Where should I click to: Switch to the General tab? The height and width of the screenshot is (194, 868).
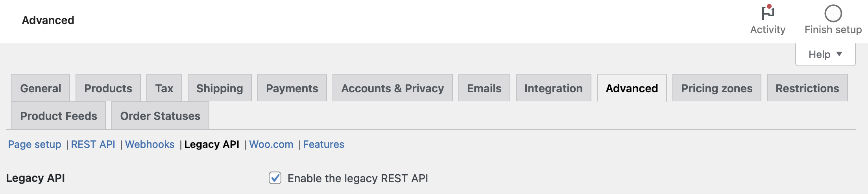[41, 88]
